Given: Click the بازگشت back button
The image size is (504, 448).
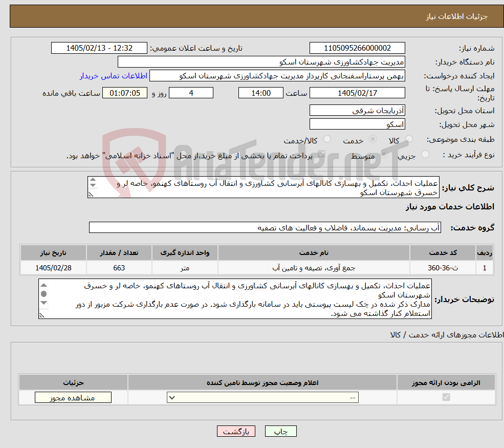Looking at the screenshot, I should pos(236,431).
